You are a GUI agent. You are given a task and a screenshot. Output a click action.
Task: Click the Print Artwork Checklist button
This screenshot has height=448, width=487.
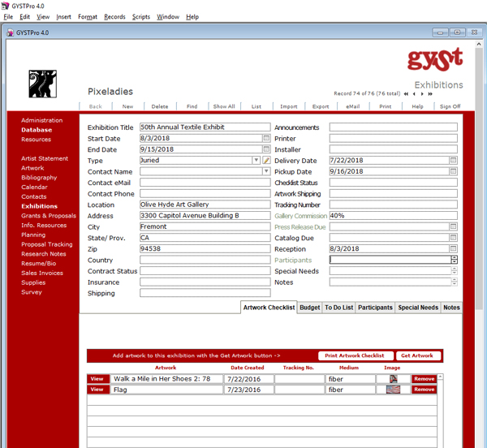(x=354, y=355)
